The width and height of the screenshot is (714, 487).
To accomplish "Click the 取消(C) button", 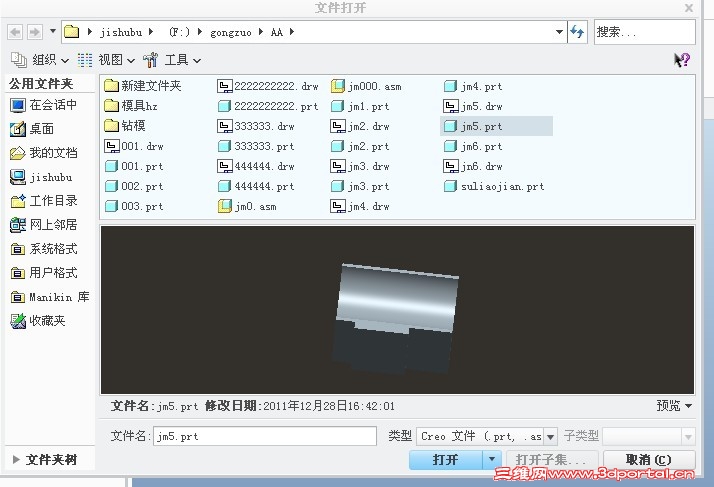I will tap(649, 460).
